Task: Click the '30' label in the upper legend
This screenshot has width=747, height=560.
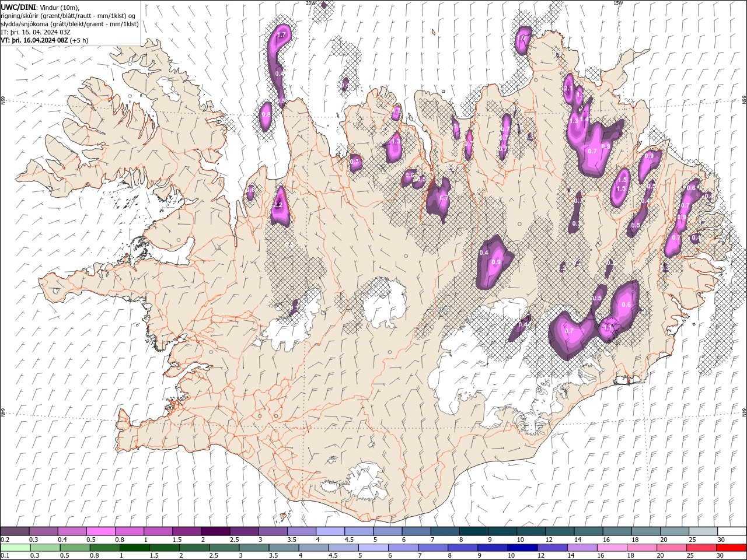Action: pos(721,540)
